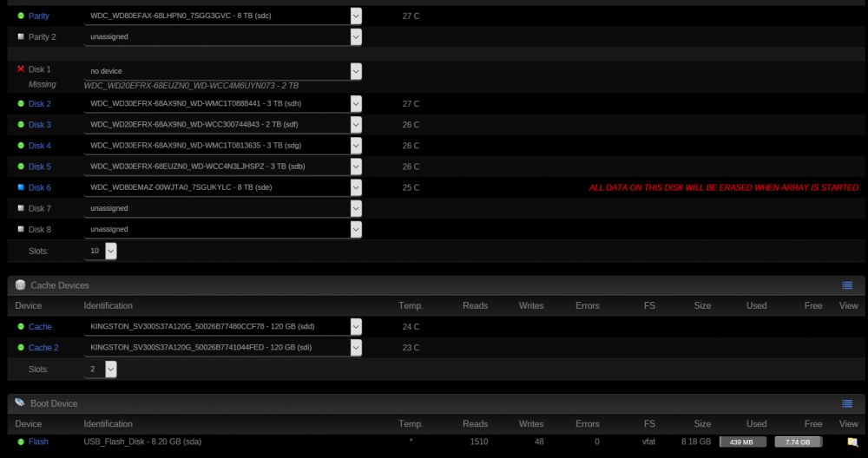Click the green status icon for Cache
This screenshot has height=458, width=868.
[21, 326]
